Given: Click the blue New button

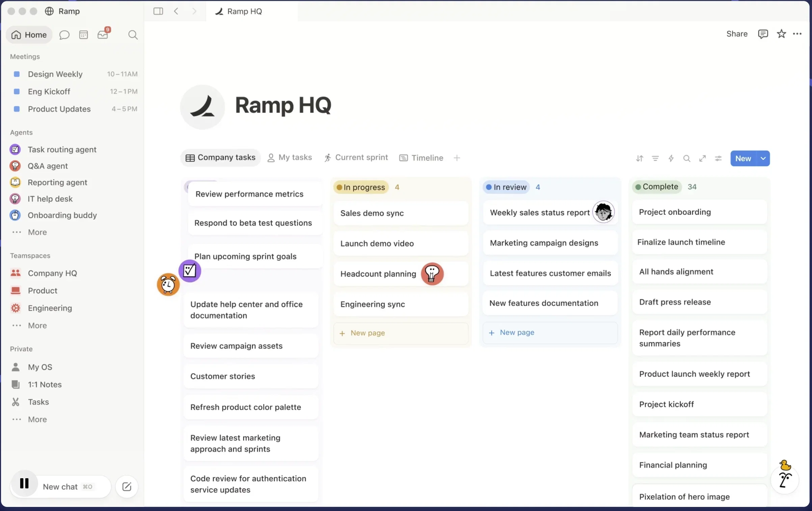Looking at the screenshot, I should (x=743, y=158).
